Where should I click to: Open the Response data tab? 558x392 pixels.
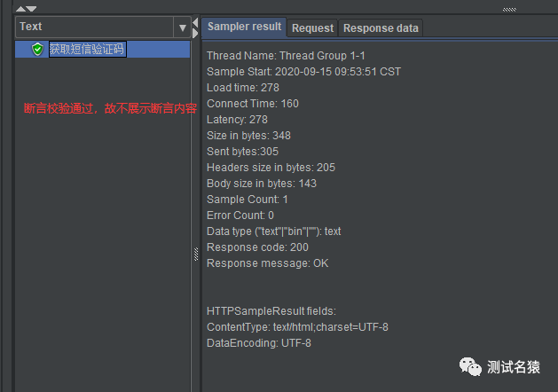tap(381, 28)
